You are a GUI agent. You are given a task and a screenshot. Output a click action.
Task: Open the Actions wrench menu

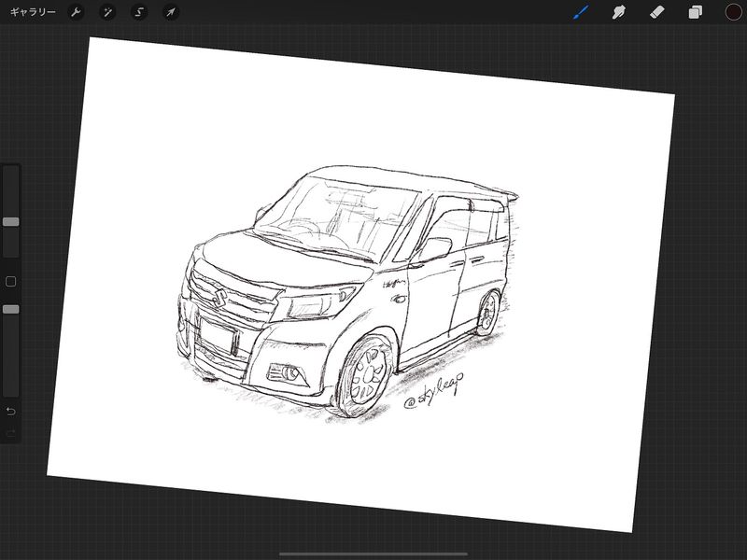77,12
